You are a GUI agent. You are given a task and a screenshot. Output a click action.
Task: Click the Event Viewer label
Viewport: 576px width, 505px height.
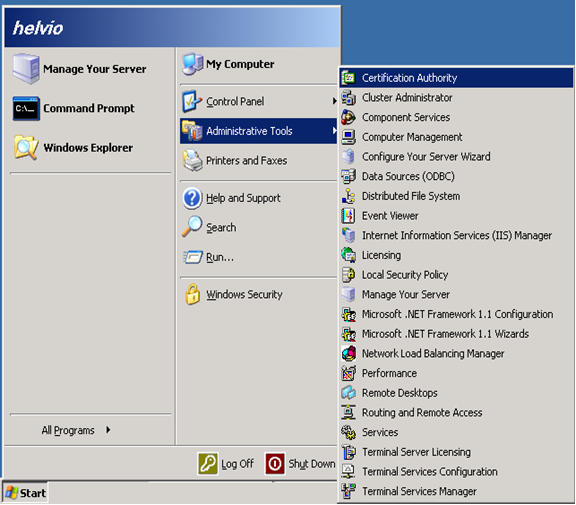point(390,216)
